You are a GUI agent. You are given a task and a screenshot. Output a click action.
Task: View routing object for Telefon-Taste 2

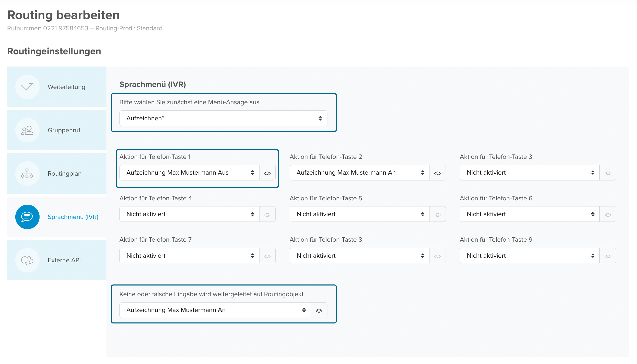click(x=437, y=173)
